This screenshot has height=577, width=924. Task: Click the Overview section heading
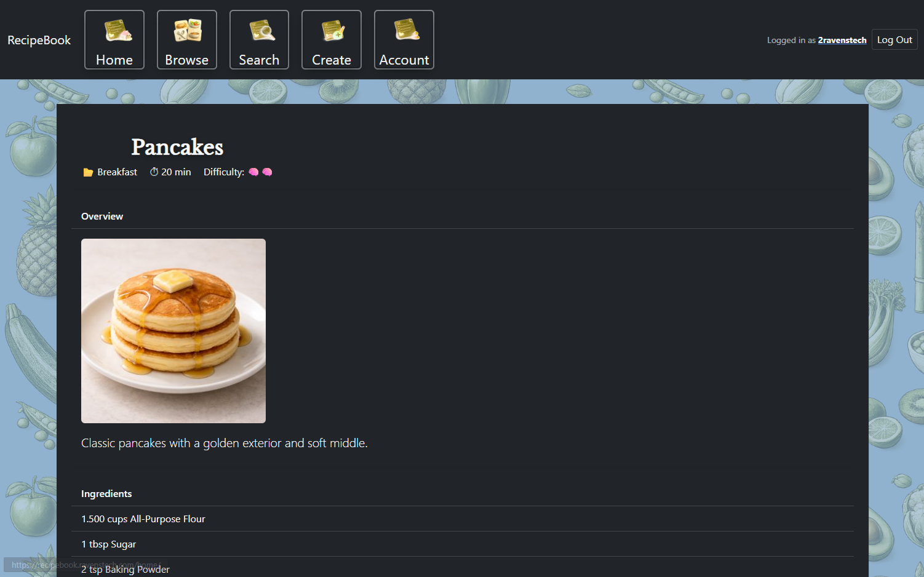(102, 216)
